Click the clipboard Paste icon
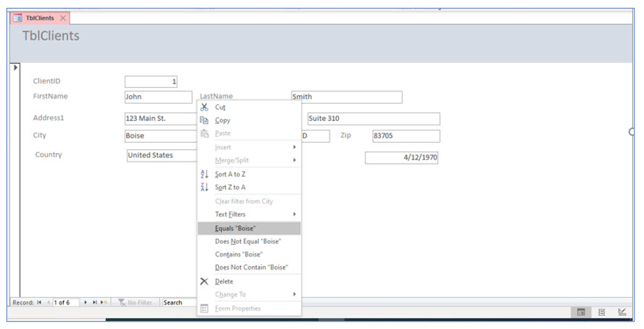This screenshot has height=329, width=644. click(x=204, y=133)
